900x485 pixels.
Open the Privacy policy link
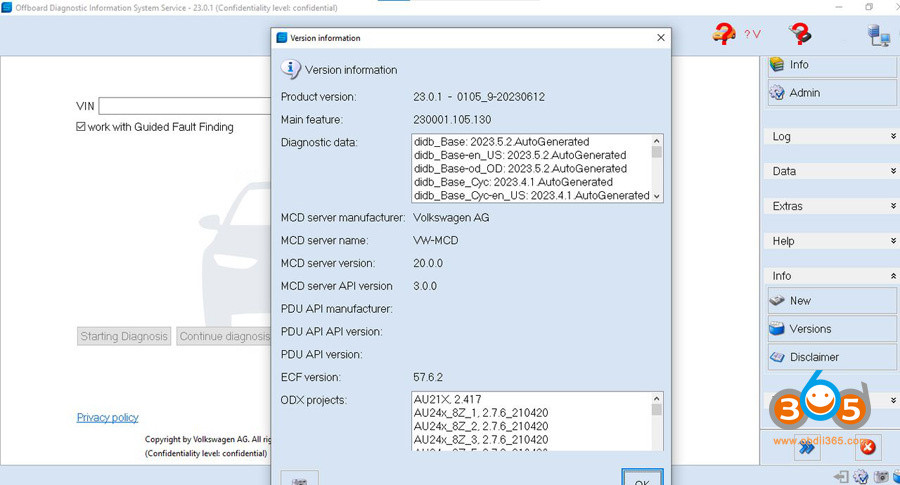(107, 417)
